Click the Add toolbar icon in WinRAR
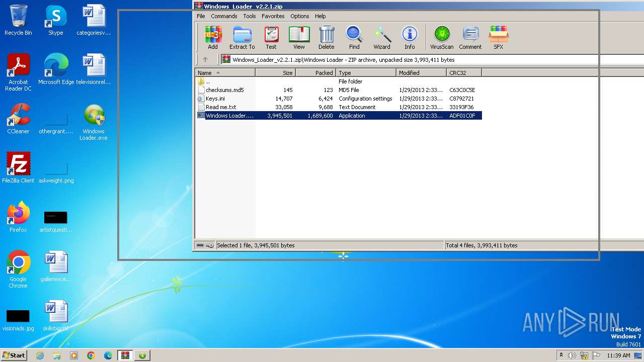The width and height of the screenshot is (644, 362). tap(213, 38)
